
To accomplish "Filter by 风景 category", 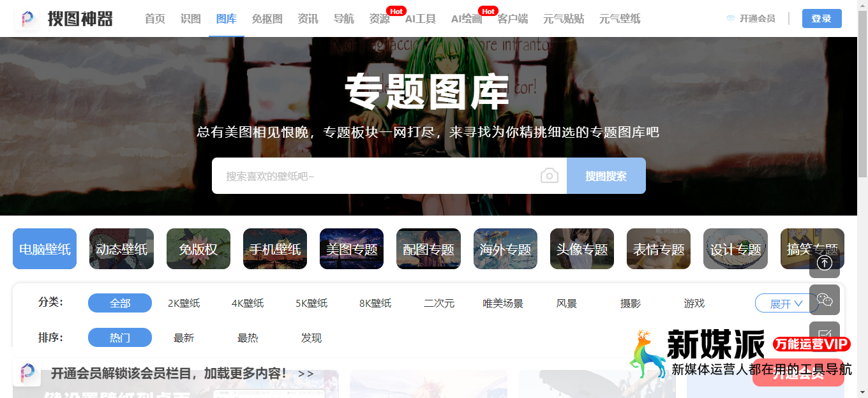I will (567, 303).
